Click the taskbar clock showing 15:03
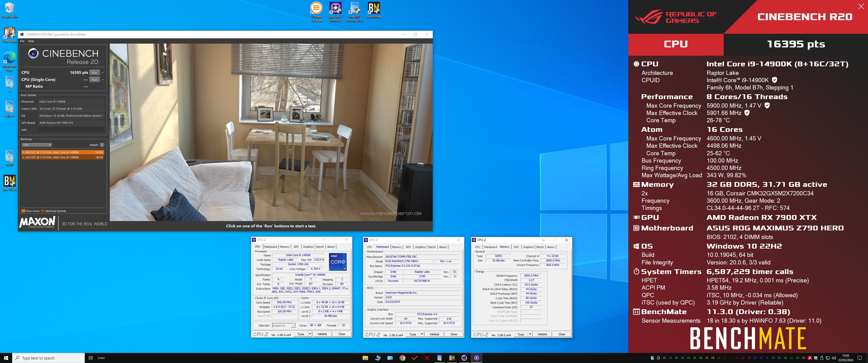868x363 pixels. (846, 358)
